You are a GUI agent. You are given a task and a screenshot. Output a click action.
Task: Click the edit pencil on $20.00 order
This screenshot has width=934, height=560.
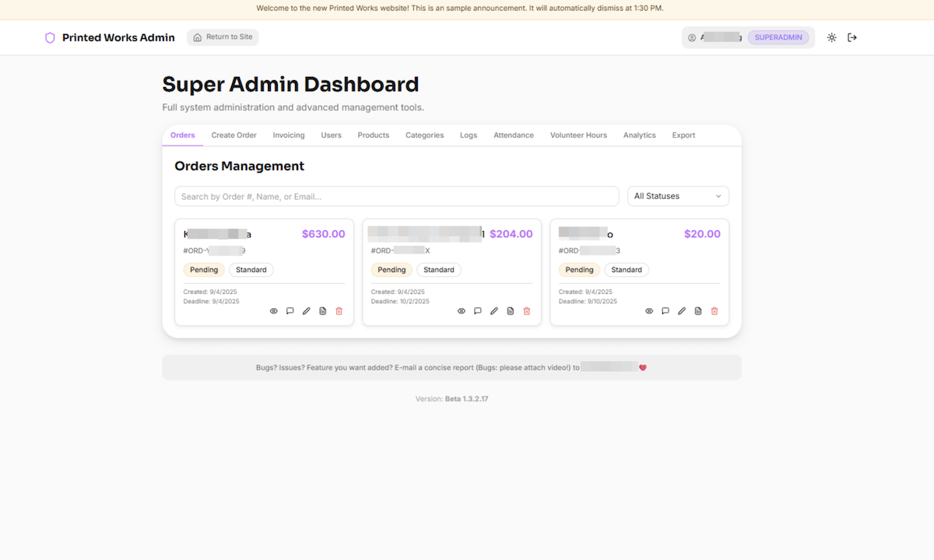click(x=682, y=311)
